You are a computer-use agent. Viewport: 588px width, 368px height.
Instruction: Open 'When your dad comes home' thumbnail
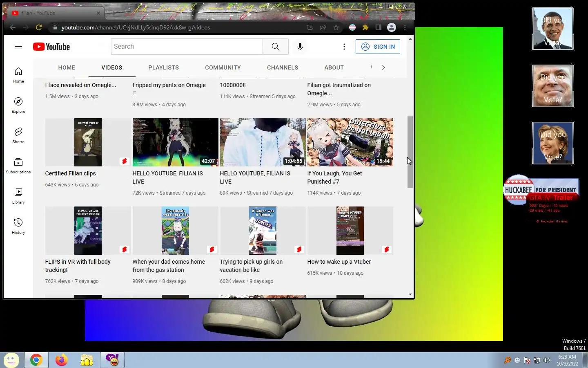(175, 231)
